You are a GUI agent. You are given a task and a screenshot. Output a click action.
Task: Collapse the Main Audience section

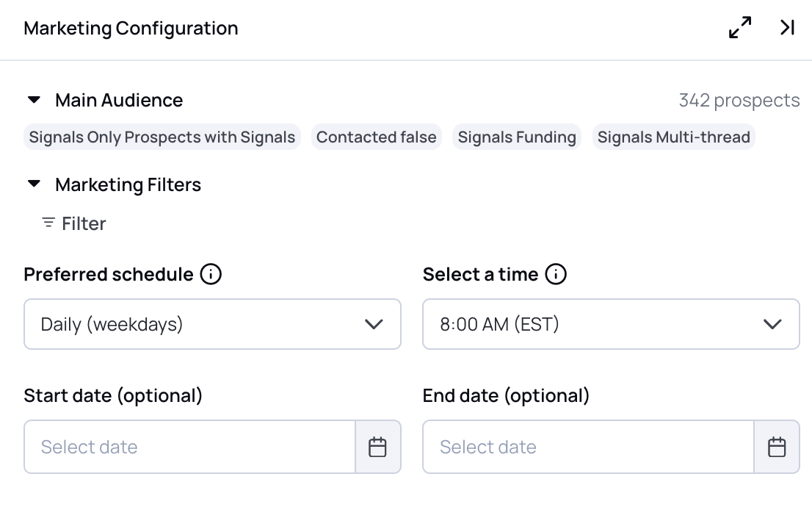pos(35,99)
